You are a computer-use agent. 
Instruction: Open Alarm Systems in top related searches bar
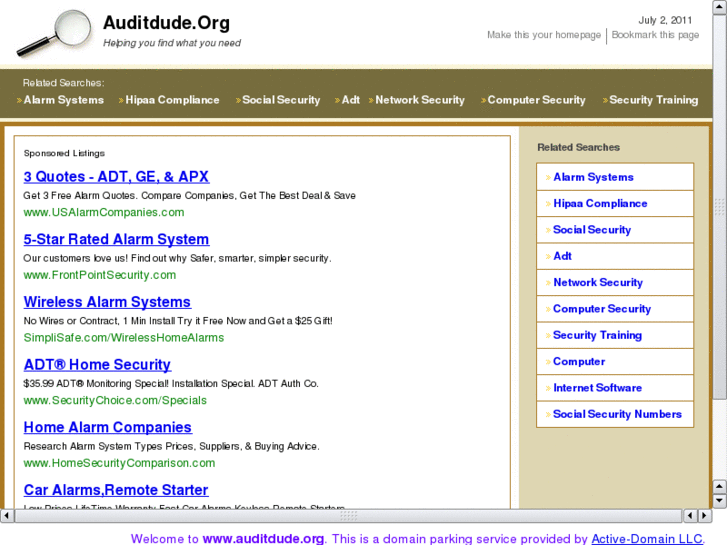[x=64, y=100]
